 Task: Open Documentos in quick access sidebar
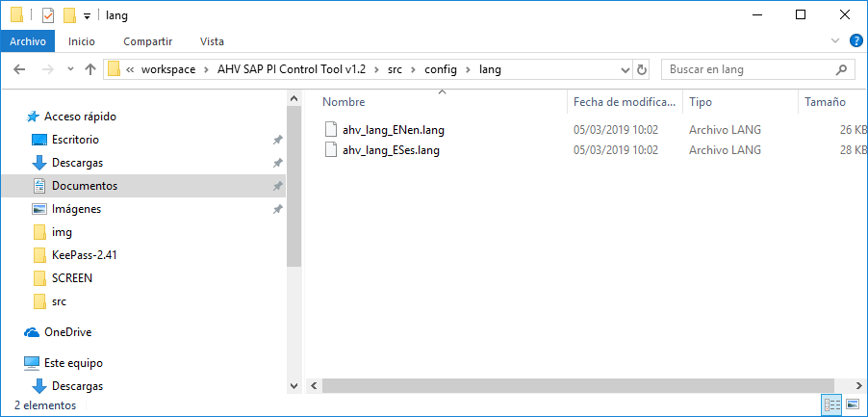coord(85,186)
